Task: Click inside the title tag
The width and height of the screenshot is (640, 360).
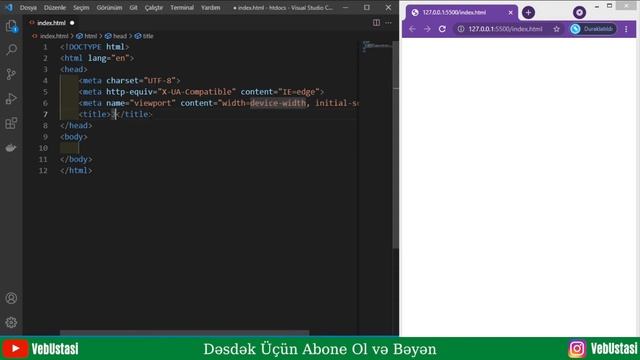Action: coord(116,114)
